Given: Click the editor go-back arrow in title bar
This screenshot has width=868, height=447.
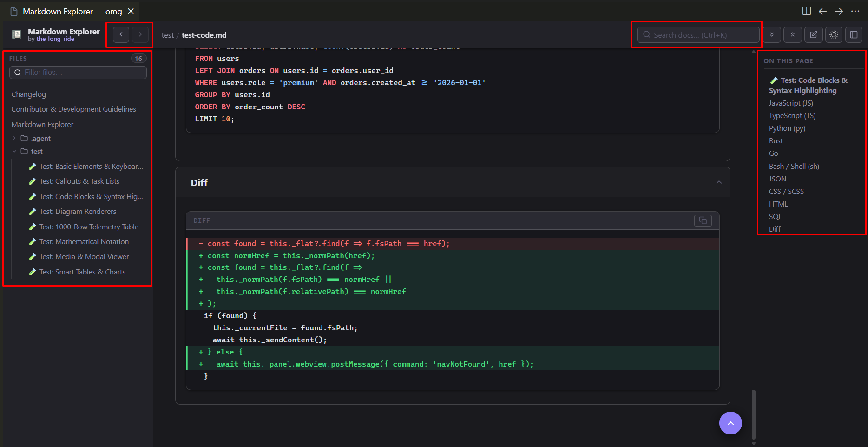Looking at the screenshot, I should [x=822, y=11].
